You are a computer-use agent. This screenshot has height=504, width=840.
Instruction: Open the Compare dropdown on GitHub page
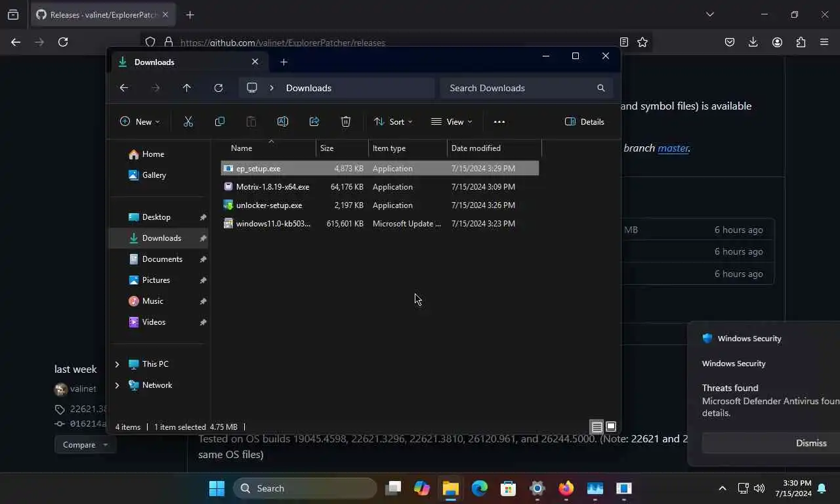(x=85, y=444)
